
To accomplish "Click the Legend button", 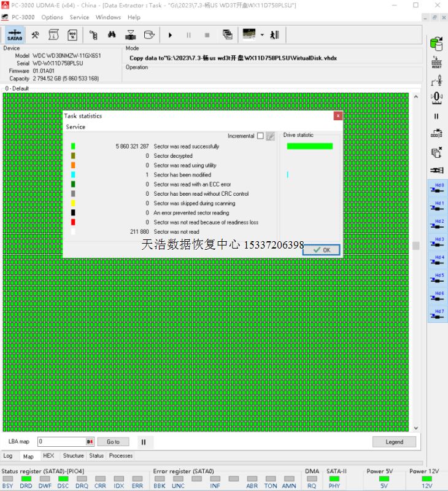I will pyautogui.click(x=394, y=442).
